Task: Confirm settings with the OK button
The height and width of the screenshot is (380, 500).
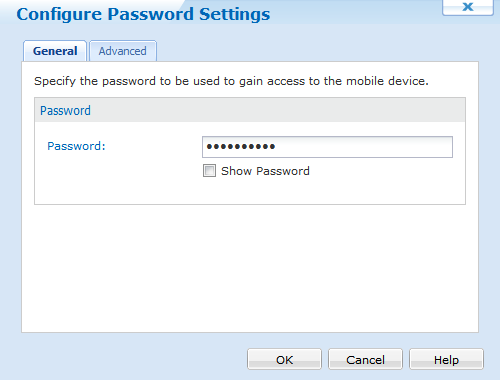Action: pos(284,359)
